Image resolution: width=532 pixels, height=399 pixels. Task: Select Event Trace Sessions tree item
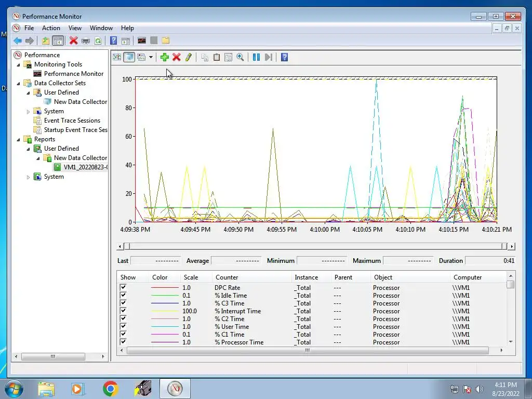coord(72,121)
